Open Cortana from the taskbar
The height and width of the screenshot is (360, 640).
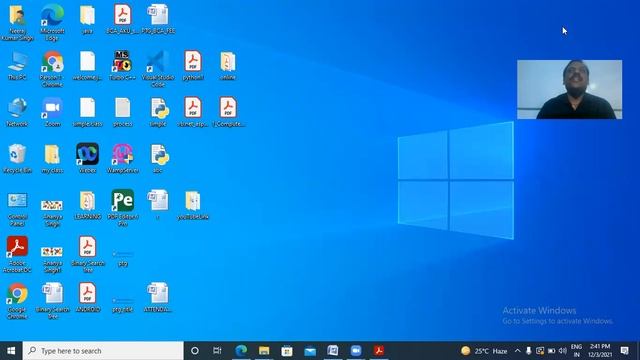tap(195, 351)
